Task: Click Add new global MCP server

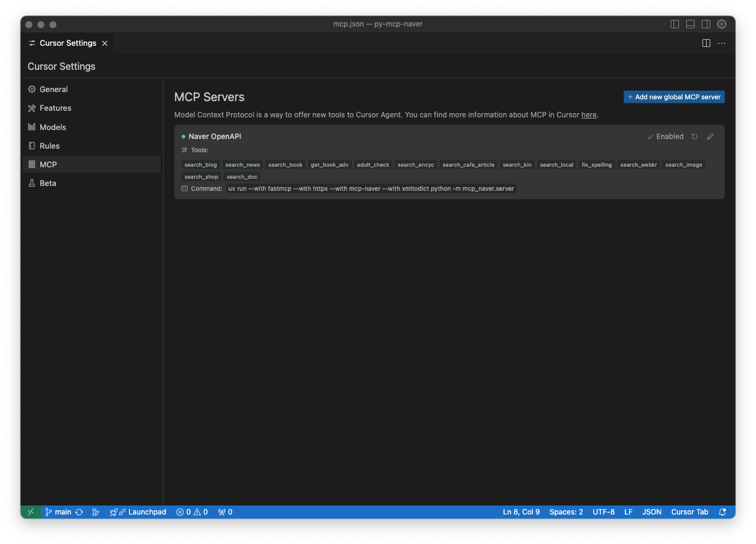Action: tap(673, 96)
